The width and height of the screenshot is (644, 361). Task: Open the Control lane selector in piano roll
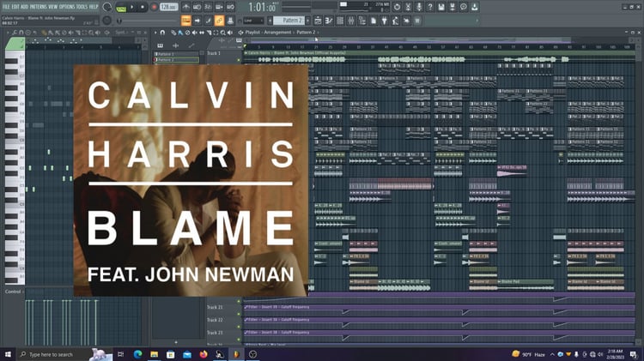click(x=14, y=292)
